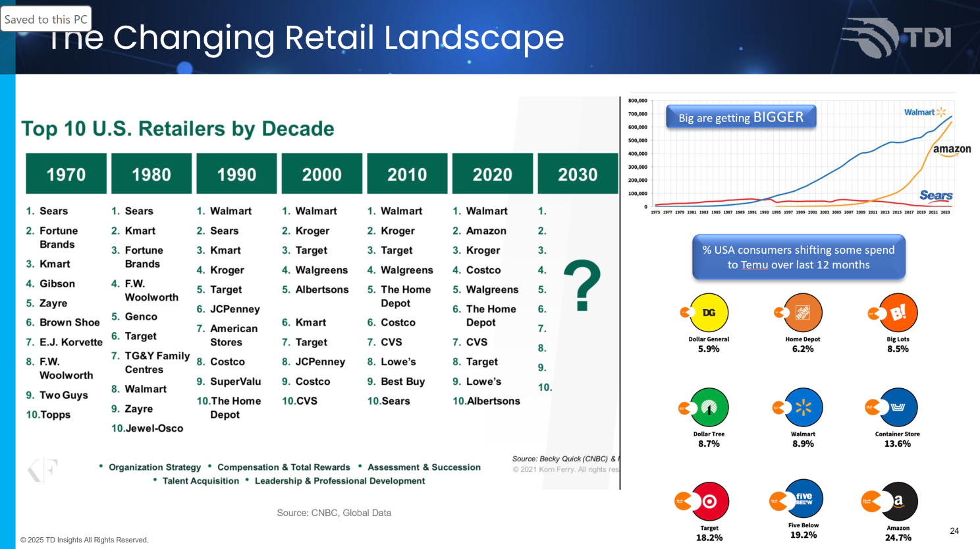Click 'Leadership & Professional Development' bullet
Screen dimensions: 980x549
340,481
